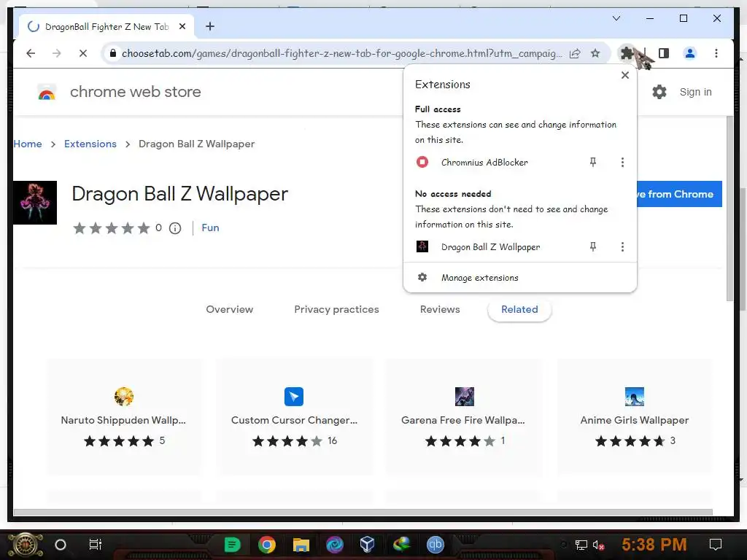Open the Custom Cursor Changer related card
The height and width of the screenshot is (560, 747).
click(294, 417)
